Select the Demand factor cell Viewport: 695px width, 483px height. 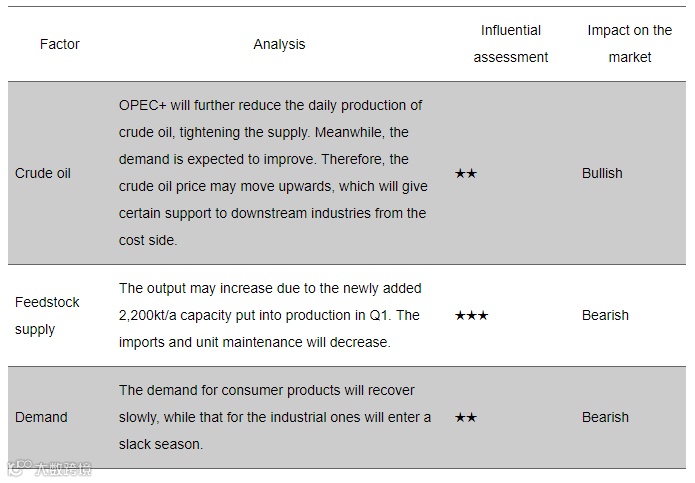coord(41,417)
